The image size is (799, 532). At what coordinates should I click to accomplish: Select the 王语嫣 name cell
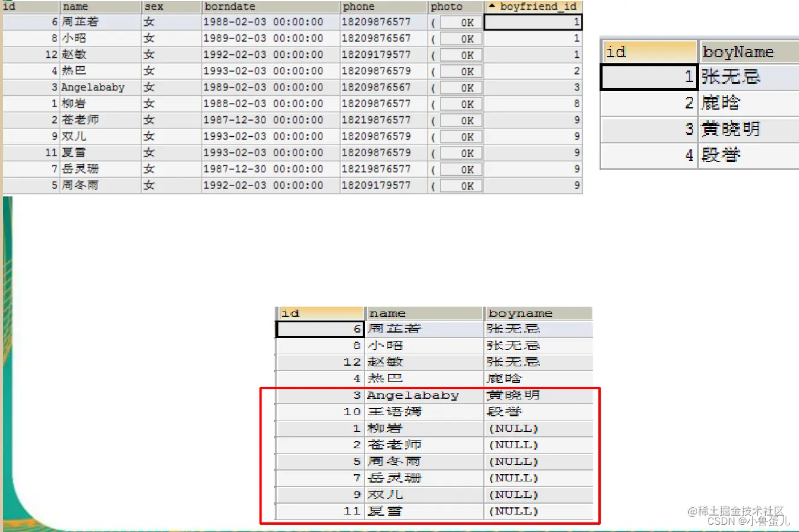click(x=424, y=412)
